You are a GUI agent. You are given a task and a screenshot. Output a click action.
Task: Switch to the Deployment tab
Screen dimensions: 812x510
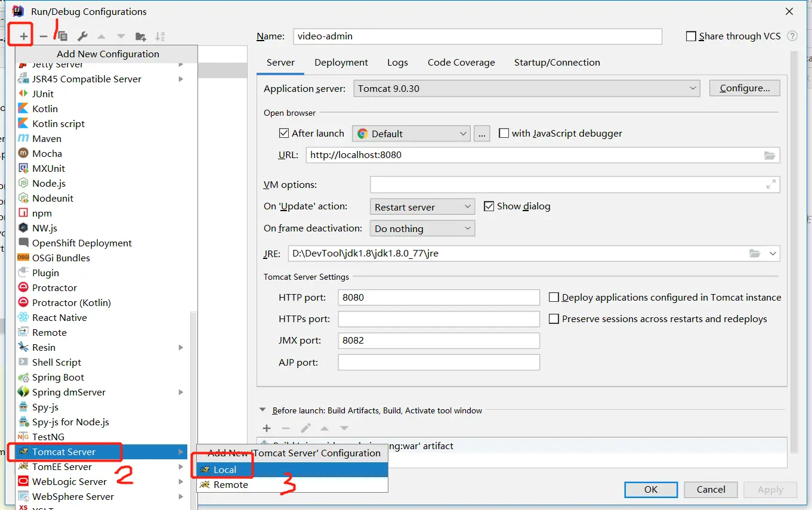[x=341, y=62]
